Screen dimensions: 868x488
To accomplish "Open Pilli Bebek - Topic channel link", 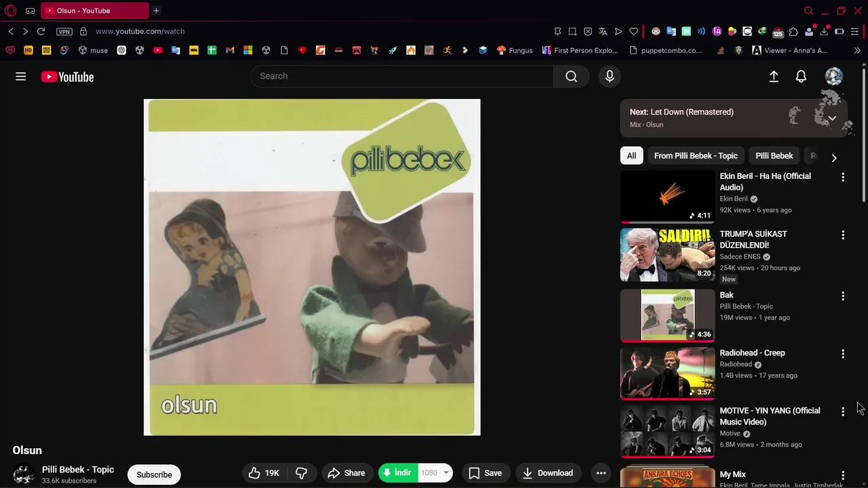I will pos(78,470).
